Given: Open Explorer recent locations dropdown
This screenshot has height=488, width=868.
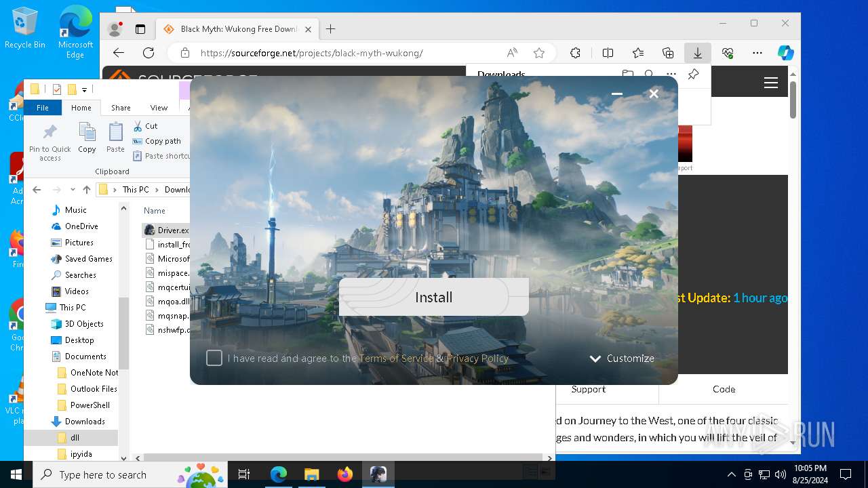Looking at the screenshot, I should [73, 190].
